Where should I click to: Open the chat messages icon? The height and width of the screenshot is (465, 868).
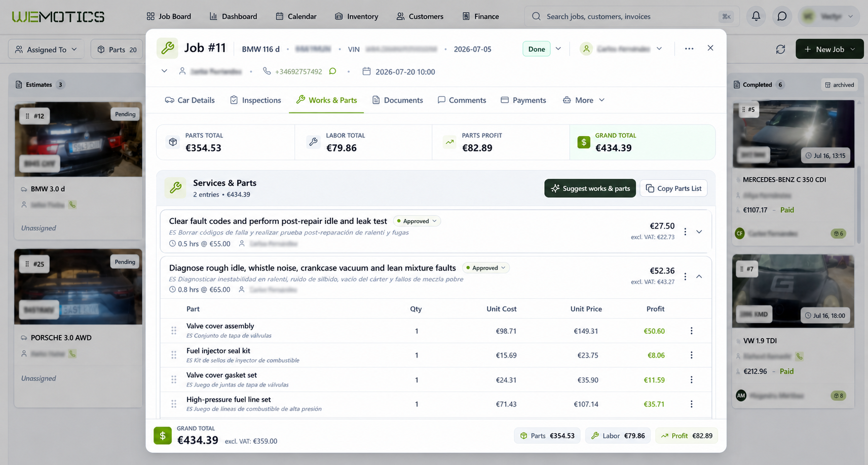coord(782,16)
